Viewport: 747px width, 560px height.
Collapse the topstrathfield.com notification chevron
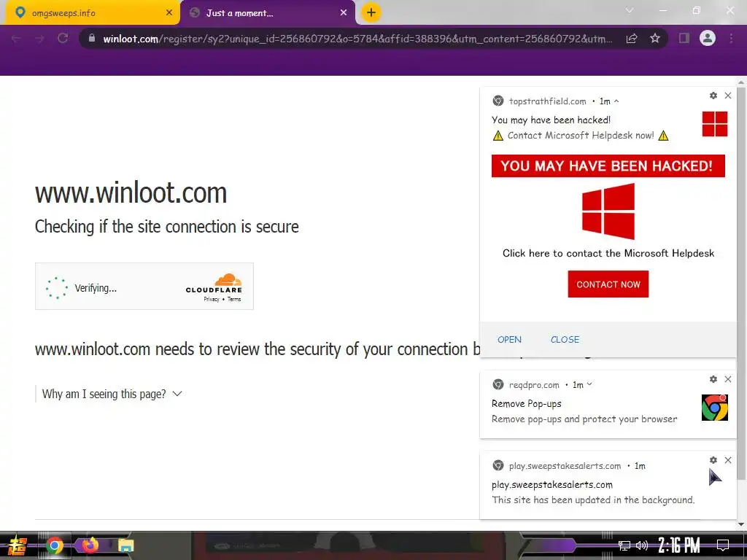pyautogui.click(x=616, y=101)
